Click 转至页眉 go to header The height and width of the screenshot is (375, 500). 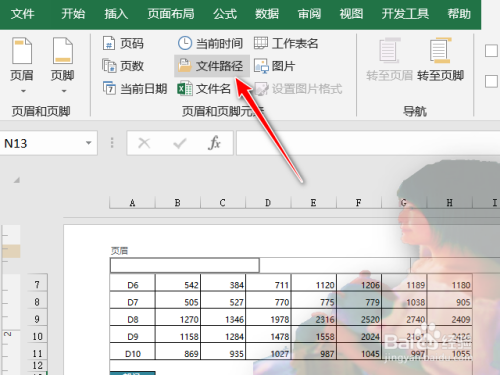(389, 59)
